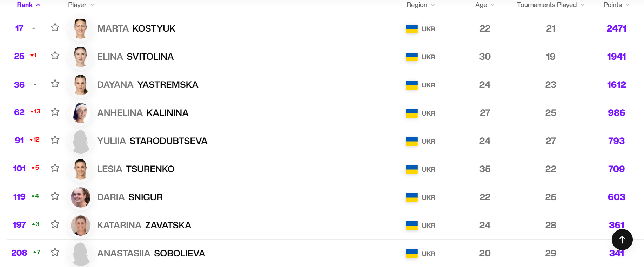Open Anastasiia Sobolieva's 341 points link
This screenshot has width=644, height=267.
(617, 253)
